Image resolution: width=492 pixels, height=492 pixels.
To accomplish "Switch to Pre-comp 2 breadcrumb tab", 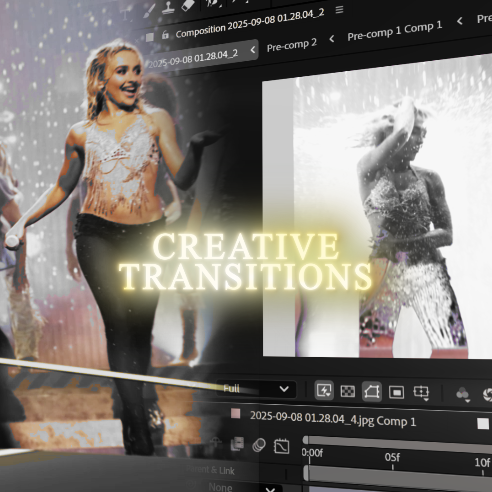I will tap(292, 45).
